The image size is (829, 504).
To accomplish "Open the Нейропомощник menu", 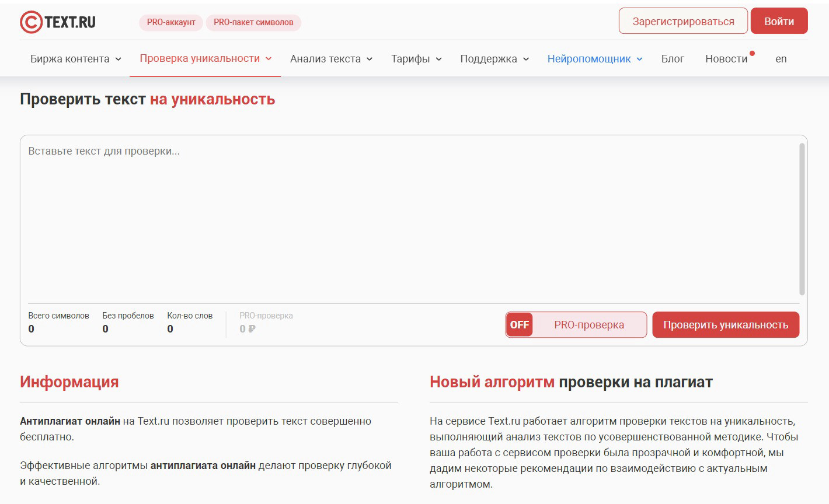I will [589, 59].
